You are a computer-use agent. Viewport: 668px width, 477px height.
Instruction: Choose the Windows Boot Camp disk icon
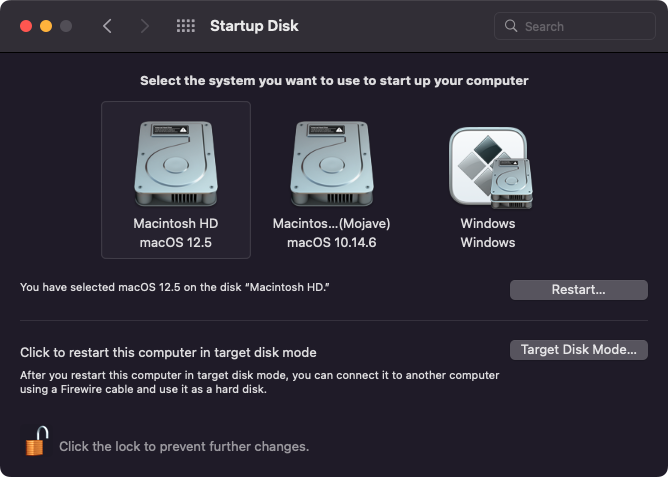pos(488,167)
